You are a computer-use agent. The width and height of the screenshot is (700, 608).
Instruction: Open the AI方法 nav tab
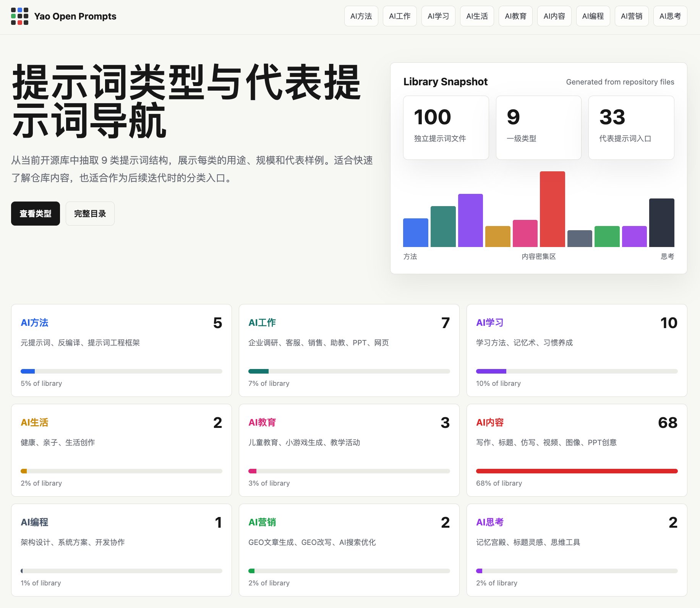coord(361,16)
